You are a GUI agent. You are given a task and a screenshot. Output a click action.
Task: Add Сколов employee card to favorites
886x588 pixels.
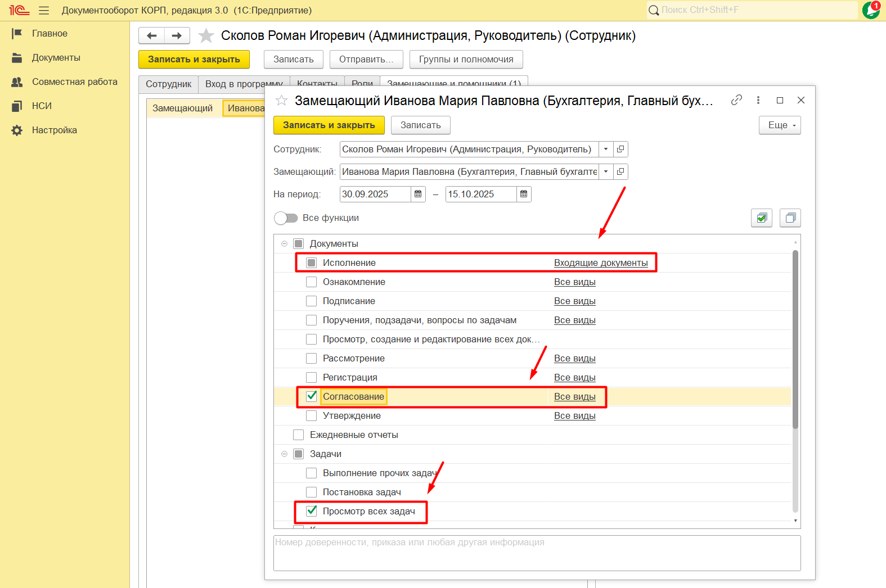pos(206,35)
